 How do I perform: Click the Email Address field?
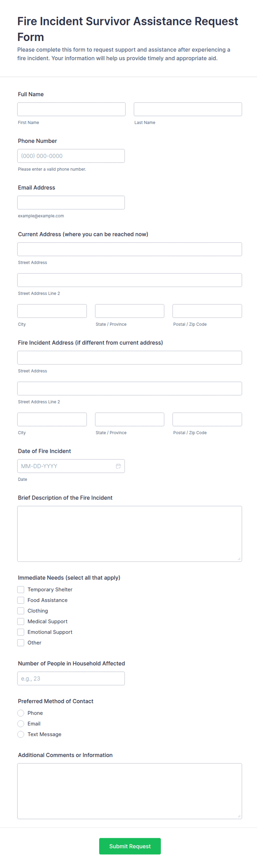pyautogui.click(x=71, y=203)
